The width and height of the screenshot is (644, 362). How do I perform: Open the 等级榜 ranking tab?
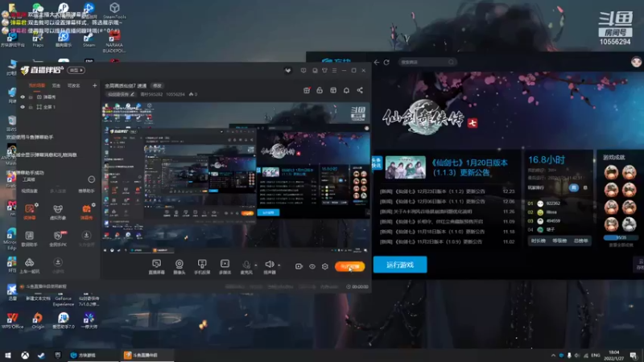pyautogui.click(x=559, y=241)
